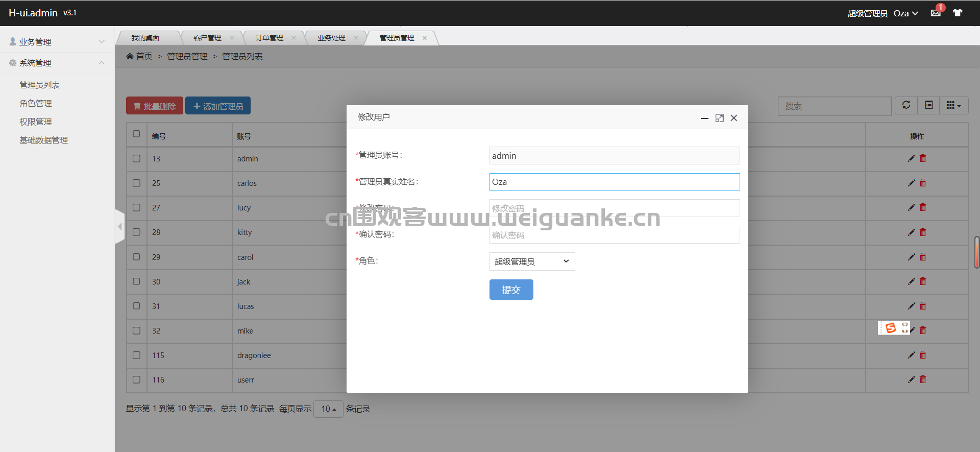Expand the 业务管理 sidebar menu

pos(57,42)
